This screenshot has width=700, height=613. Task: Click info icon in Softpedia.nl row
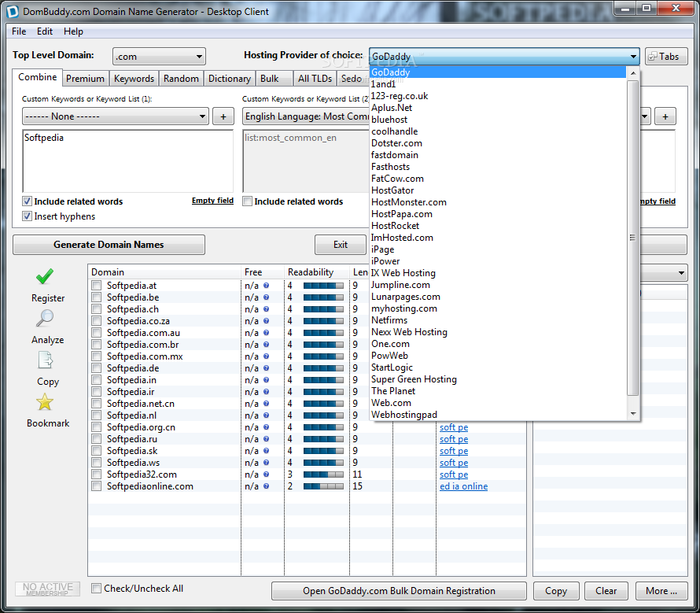click(x=266, y=415)
